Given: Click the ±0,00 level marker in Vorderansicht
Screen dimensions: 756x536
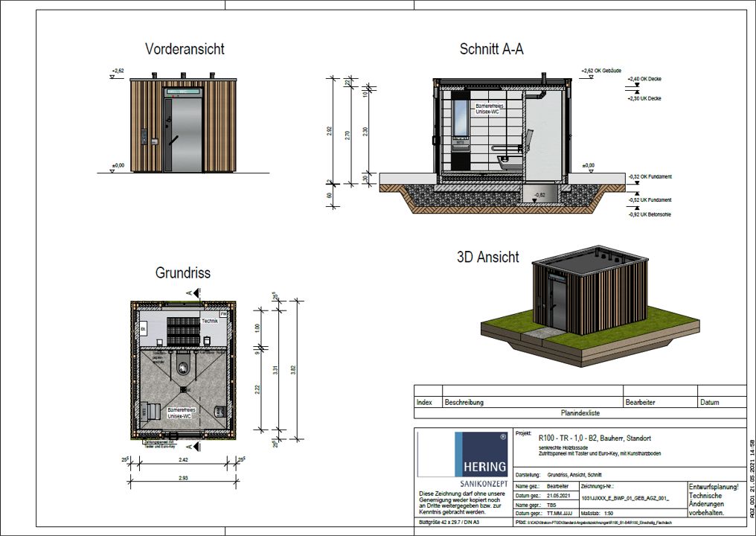Looking at the screenshot, I should 117,167.
